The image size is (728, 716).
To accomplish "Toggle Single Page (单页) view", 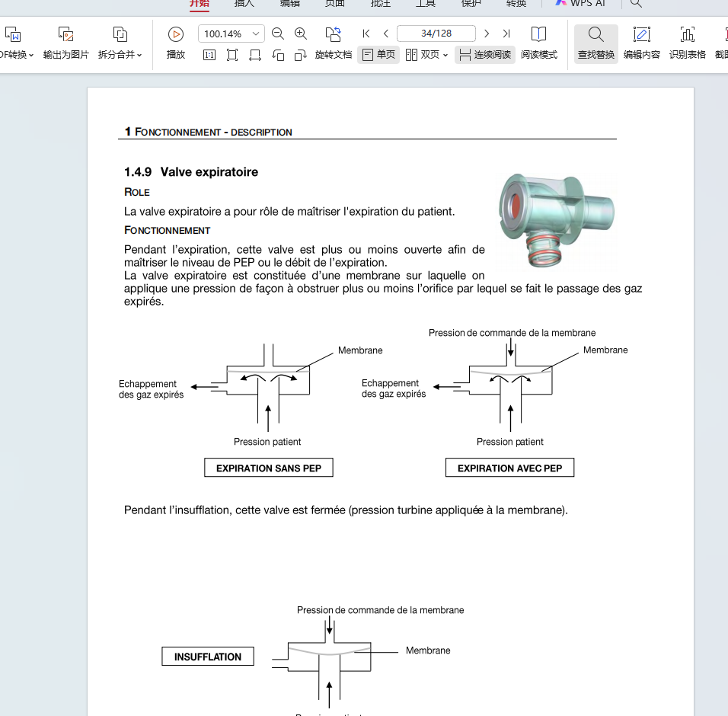I will [x=378, y=55].
